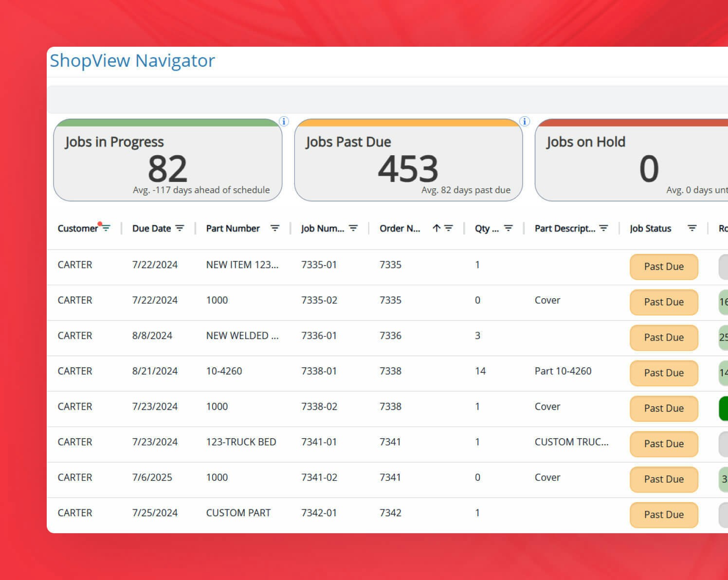The image size is (728, 580).
Task: Click the Job Status column header
Action: [x=650, y=228]
